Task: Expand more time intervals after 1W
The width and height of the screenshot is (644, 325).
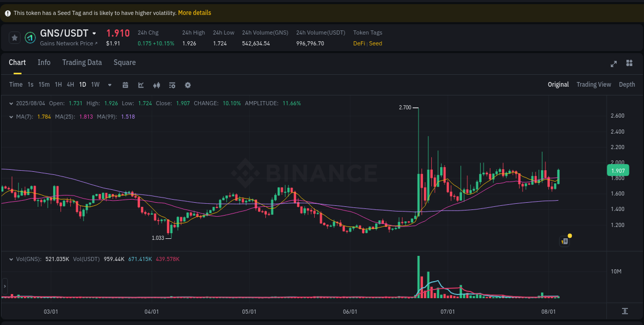Action: (x=109, y=85)
